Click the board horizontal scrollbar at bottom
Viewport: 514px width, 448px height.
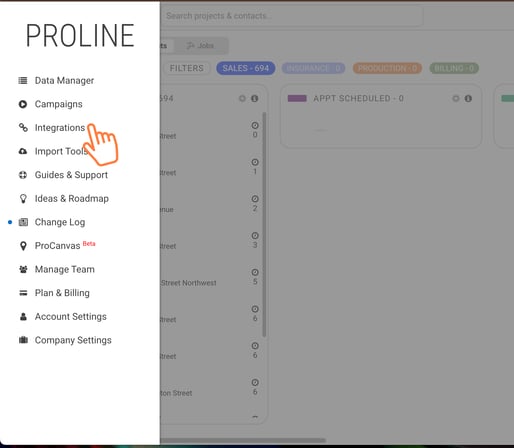click(x=243, y=441)
